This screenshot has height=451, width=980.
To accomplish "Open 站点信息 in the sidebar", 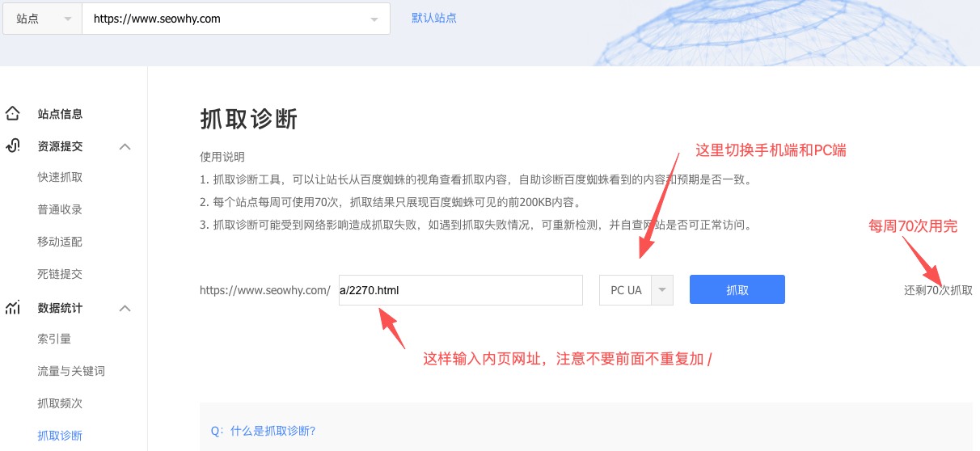I will tap(60, 114).
